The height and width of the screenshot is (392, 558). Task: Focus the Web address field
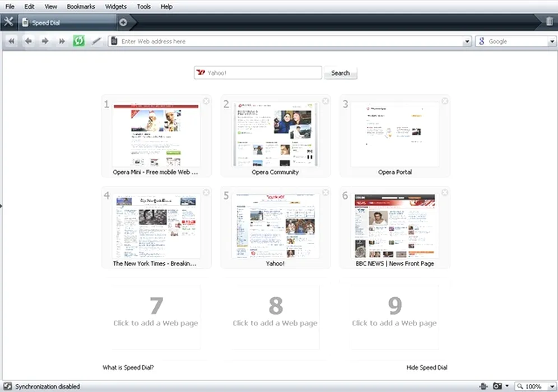(291, 41)
